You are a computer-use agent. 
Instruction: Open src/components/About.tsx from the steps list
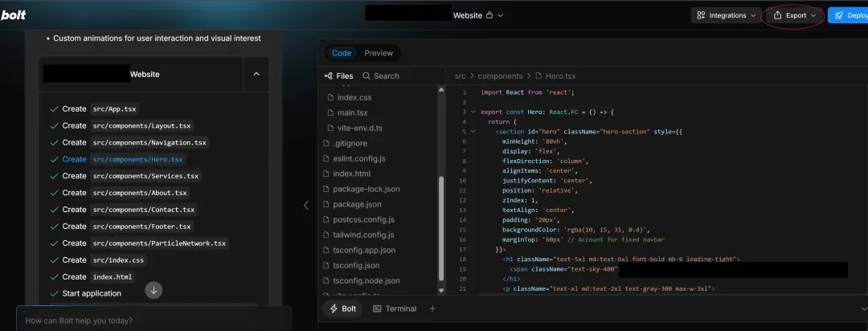click(x=140, y=193)
